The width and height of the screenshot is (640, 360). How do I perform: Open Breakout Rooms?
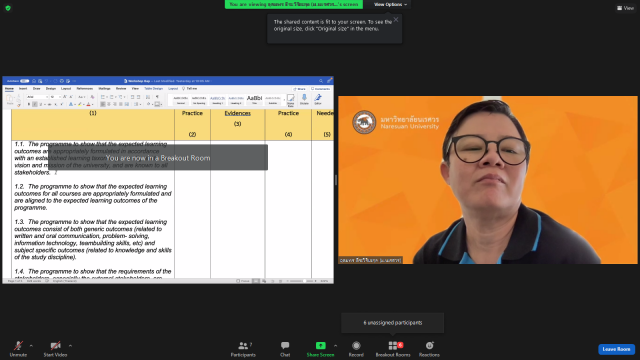393,349
